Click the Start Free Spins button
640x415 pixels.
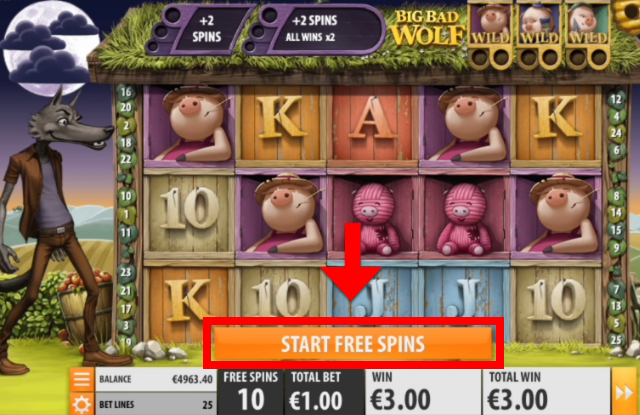click(x=353, y=344)
